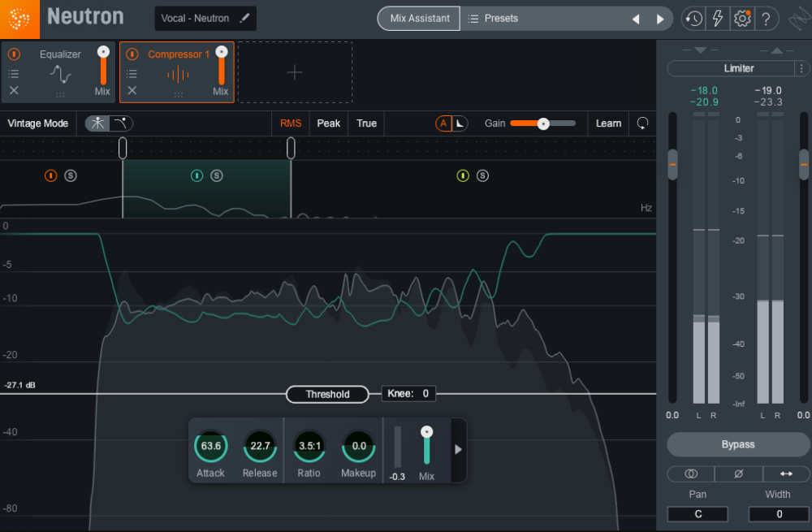
Task: Open the Mix Assistant
Action: point(420,18)
